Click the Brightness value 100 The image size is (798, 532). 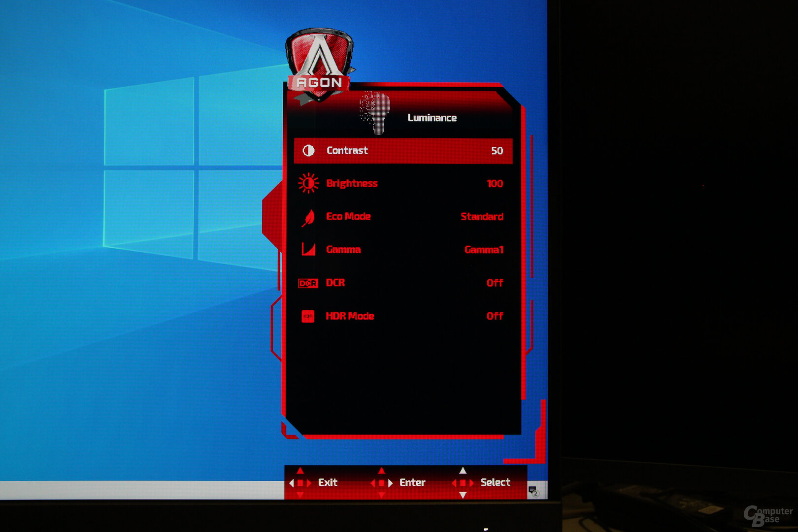(495, 184)
